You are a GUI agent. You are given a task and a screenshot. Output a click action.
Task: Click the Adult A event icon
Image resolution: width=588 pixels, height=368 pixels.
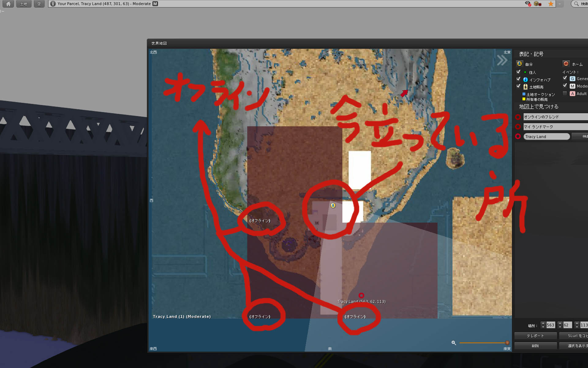(x=572, y=94)
